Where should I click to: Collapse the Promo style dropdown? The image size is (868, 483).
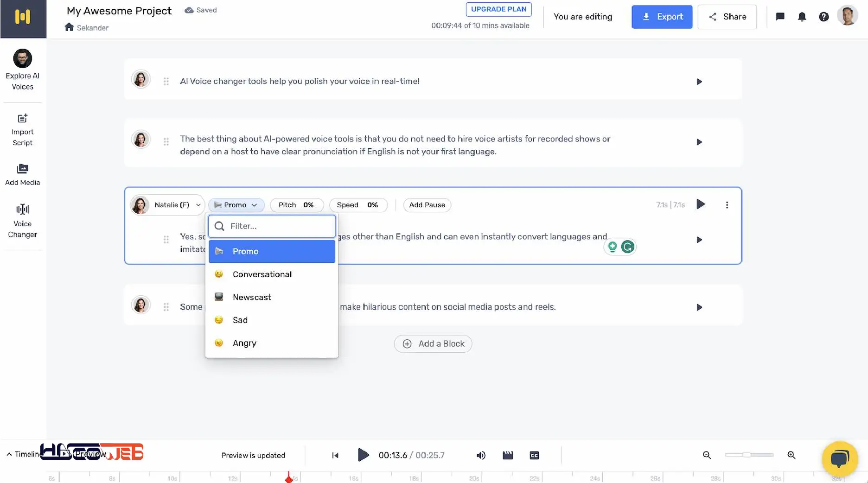236,205
